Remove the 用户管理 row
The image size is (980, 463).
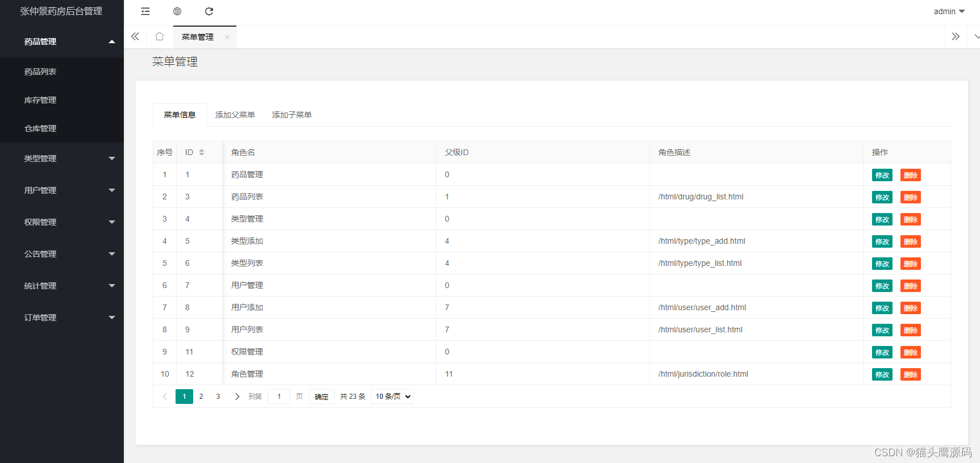[911, 286]
